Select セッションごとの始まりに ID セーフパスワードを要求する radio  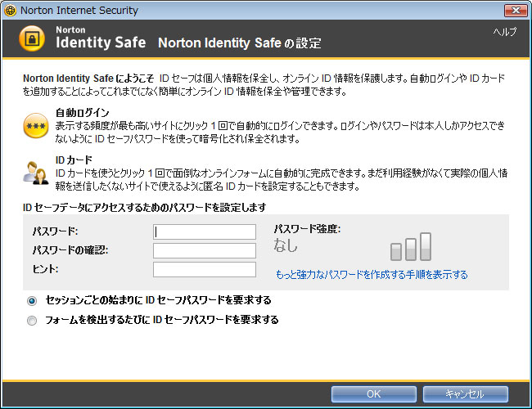[x=32, y=301]
